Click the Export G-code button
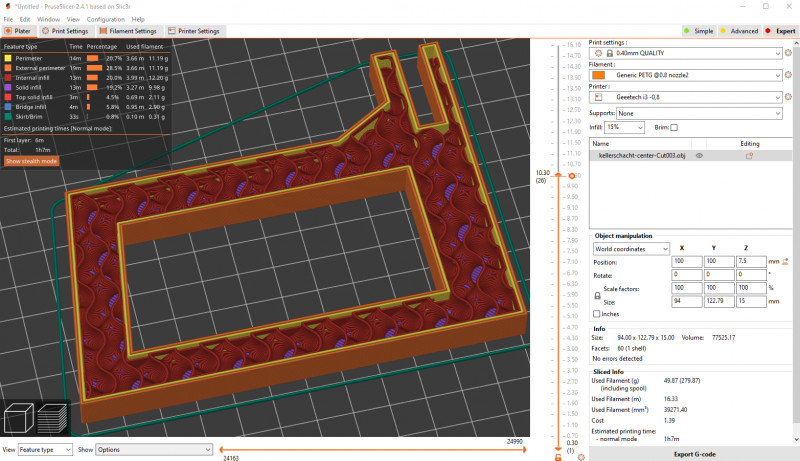The height and width of the screenshot is (461, 800). (694, 454)
